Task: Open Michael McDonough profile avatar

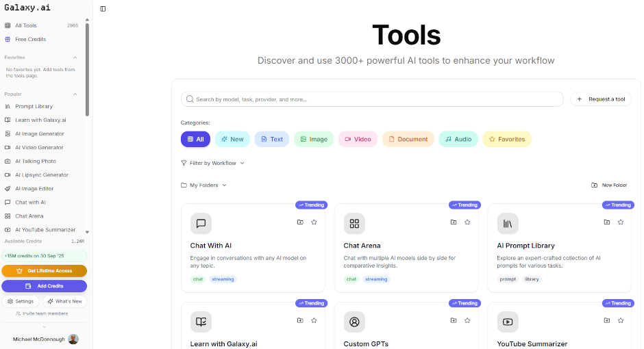Action: click(73, 339)
